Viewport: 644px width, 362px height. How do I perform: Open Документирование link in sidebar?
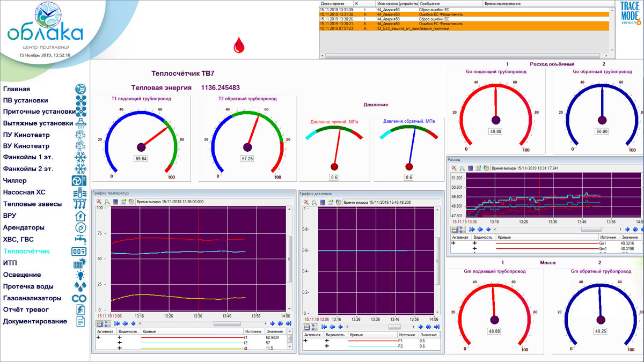(x=35, y=321)
